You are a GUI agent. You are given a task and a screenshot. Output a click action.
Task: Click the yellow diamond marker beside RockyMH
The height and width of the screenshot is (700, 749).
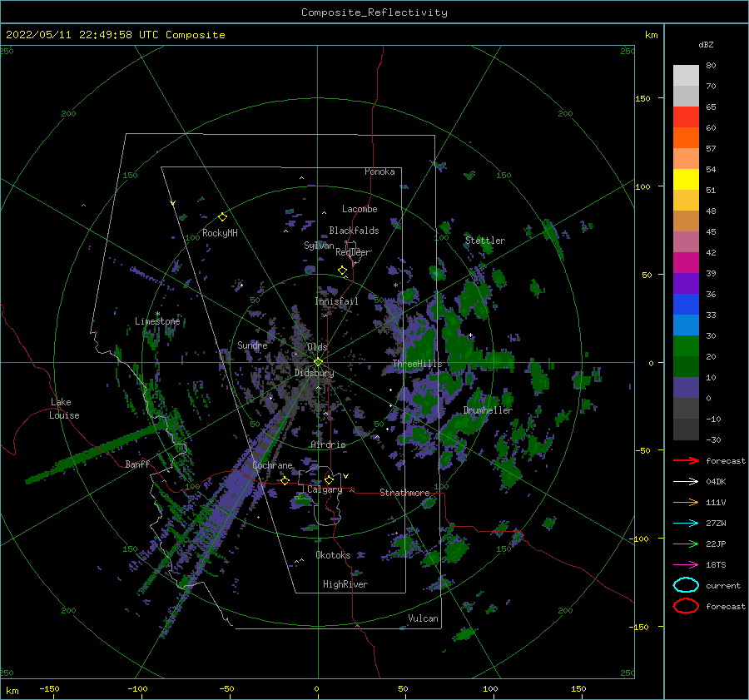click(222, 217)
